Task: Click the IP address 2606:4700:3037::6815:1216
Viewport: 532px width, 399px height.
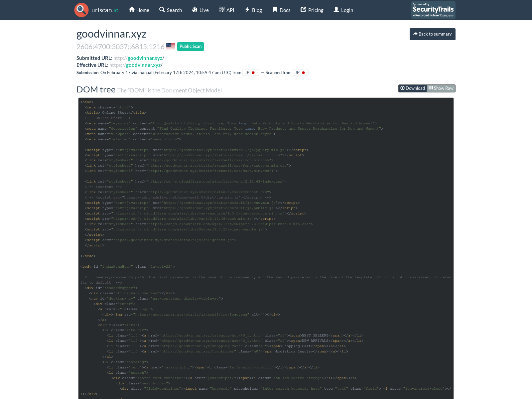Action: pos(120,47)
